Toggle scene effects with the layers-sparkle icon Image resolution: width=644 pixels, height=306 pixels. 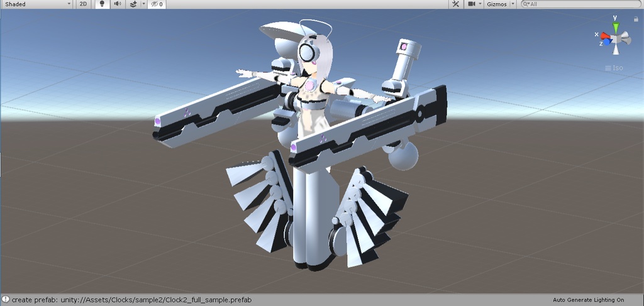coord(133,4)
